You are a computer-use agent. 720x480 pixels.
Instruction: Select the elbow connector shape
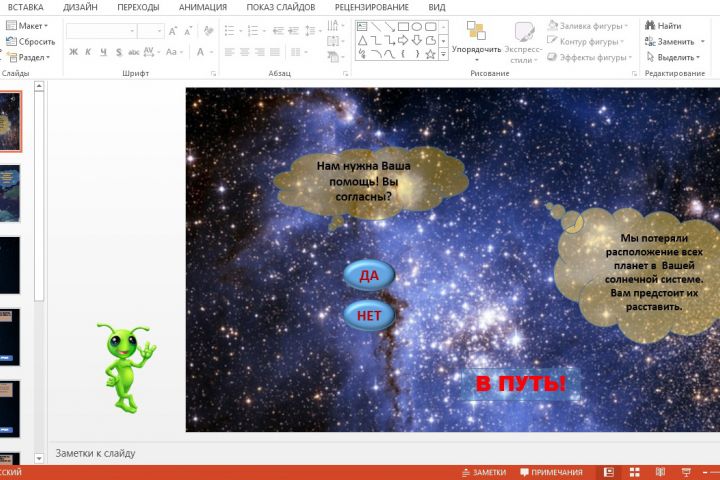(376, 40)
